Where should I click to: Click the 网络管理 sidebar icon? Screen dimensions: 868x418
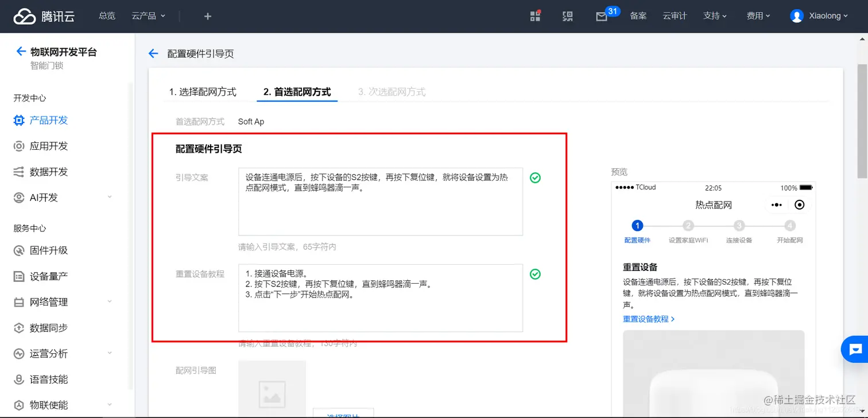click(x=19, y=302)
